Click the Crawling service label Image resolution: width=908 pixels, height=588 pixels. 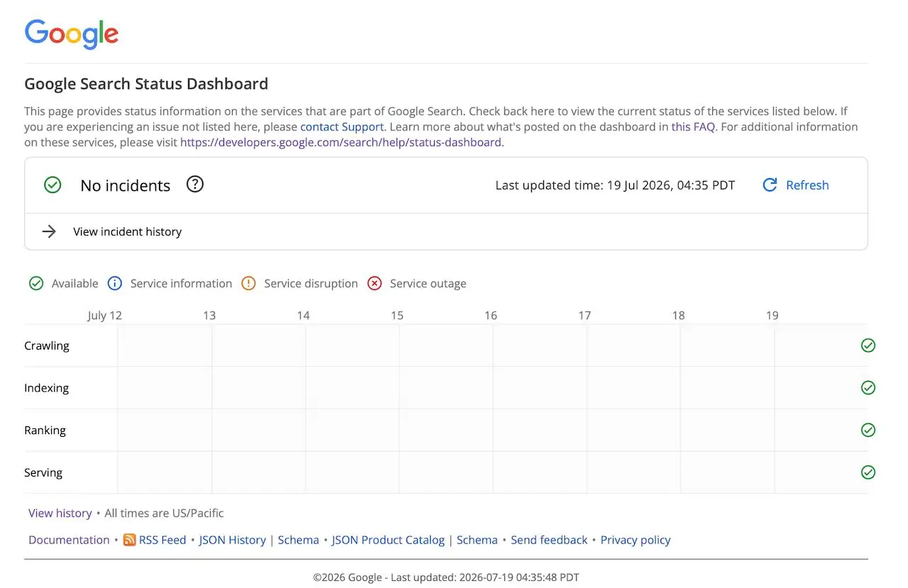coord(47,345)
